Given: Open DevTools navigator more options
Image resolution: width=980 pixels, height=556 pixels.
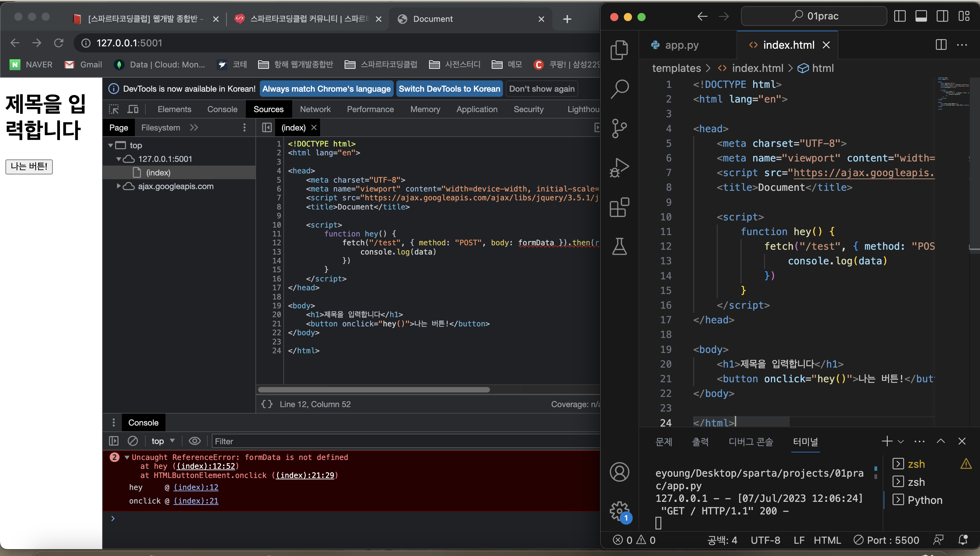Looking at the screenshot, I should [x=244, y=127].
